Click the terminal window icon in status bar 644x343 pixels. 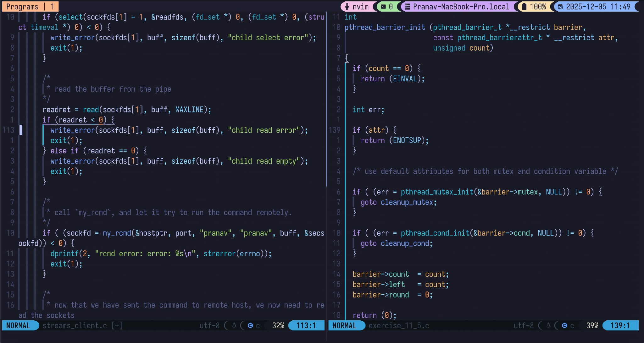[383, 7]
